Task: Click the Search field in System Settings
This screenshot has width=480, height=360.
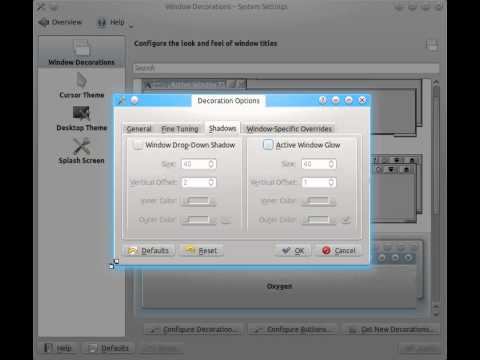Action: 286,68
